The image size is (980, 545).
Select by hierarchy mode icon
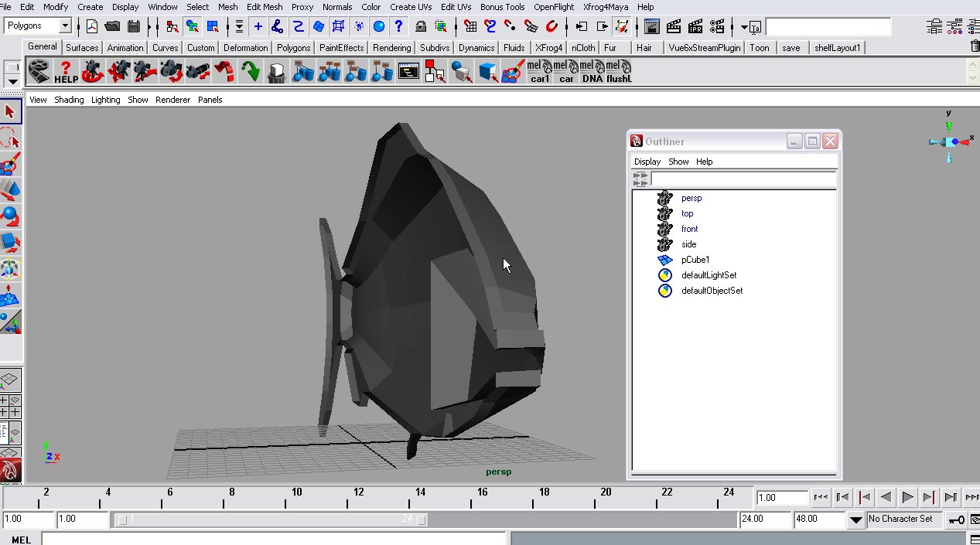click(x=172, y=26)
